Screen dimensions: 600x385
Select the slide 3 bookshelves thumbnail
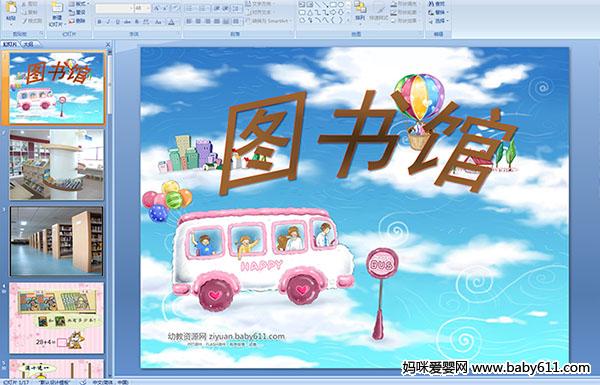click(57, 241)
